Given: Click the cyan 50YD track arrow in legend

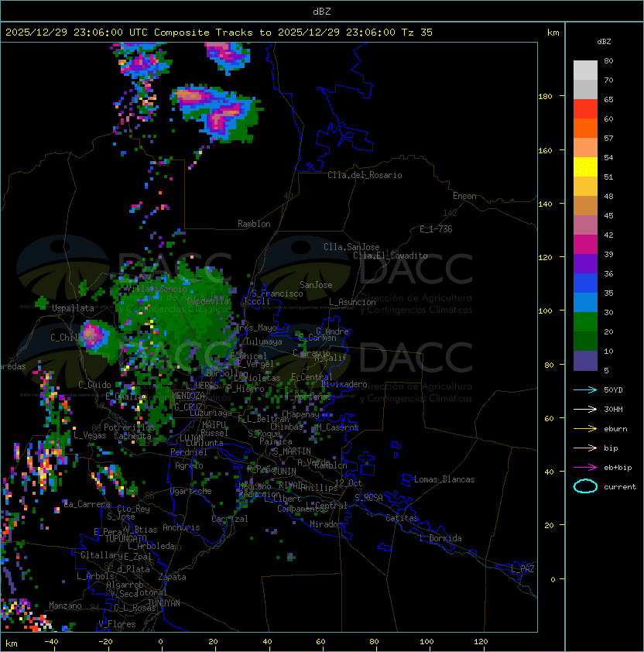Looking at the screenshot, I should pyautogui.click(x=585, y=389).
